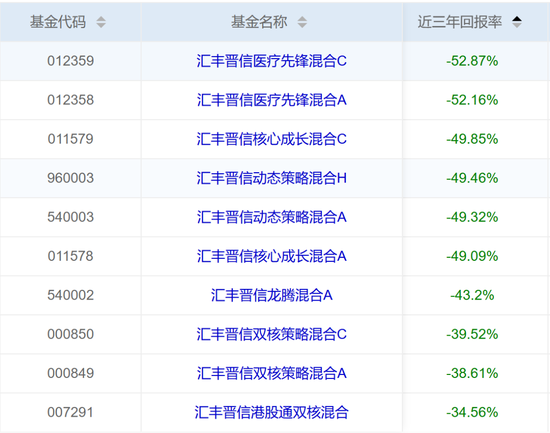Click the return value -49.09%
This screenshot has width=550, height=433.
pyautogui.click(x=472, y=256)
